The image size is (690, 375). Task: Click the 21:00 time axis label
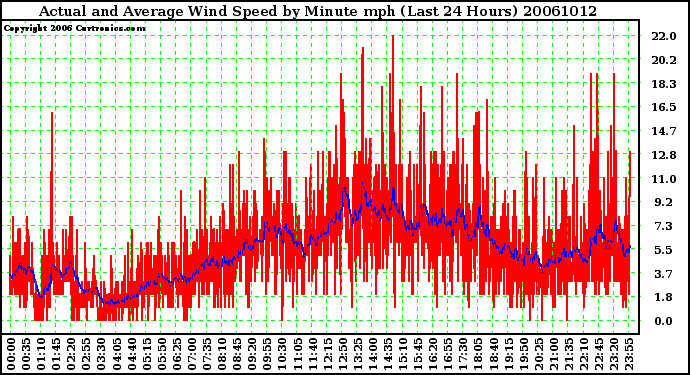[553, 354]
